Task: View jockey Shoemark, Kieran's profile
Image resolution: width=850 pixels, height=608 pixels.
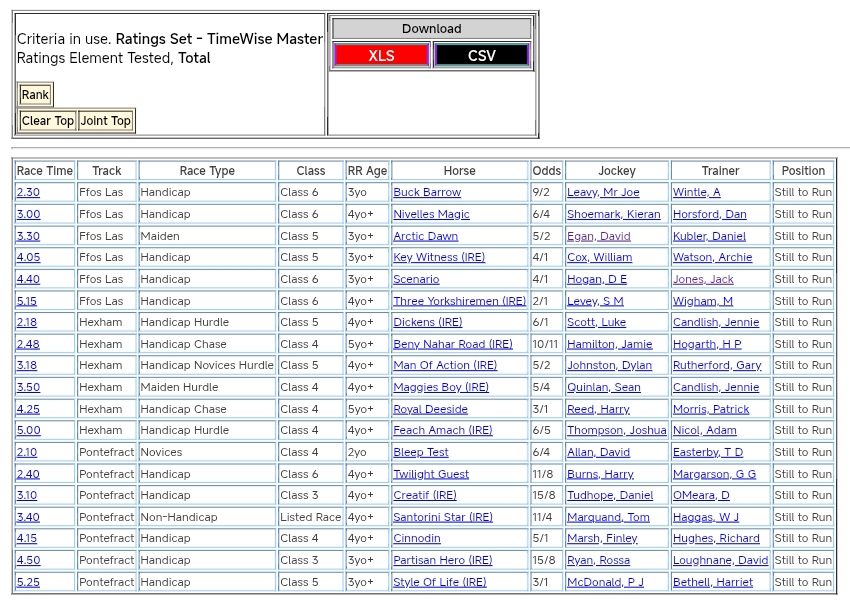Action: pos(613,214)
